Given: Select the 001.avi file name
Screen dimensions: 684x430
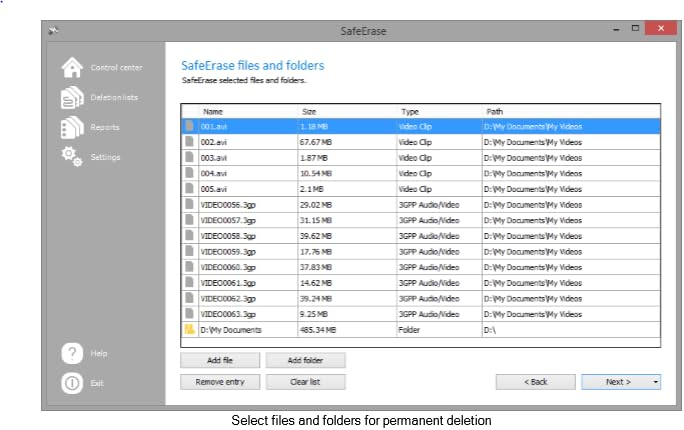Looking at the screenshot, I should click(214, 126).
